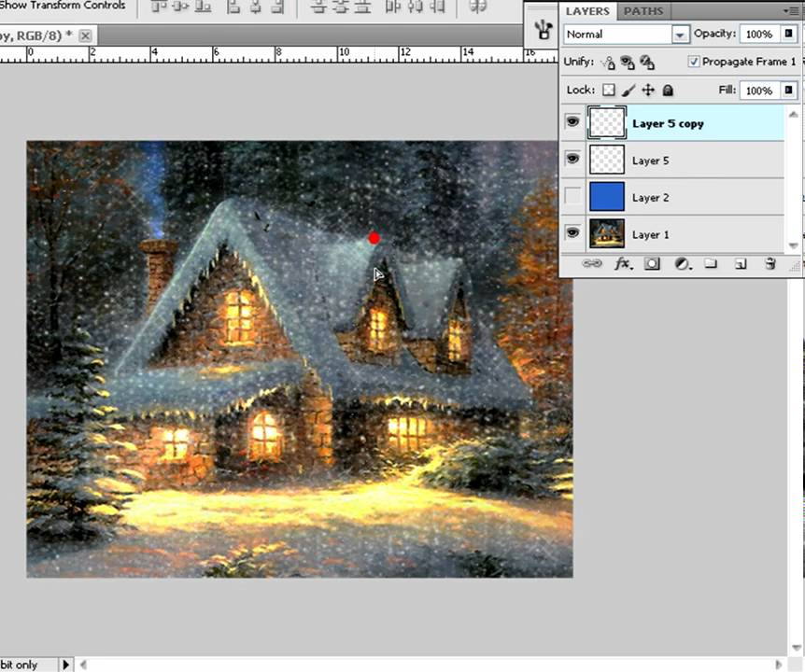Image resolution: width=805 pixels, height=672 pixels.
Task: Click the Show Transform Controls label
Action: tap(63, 5)
